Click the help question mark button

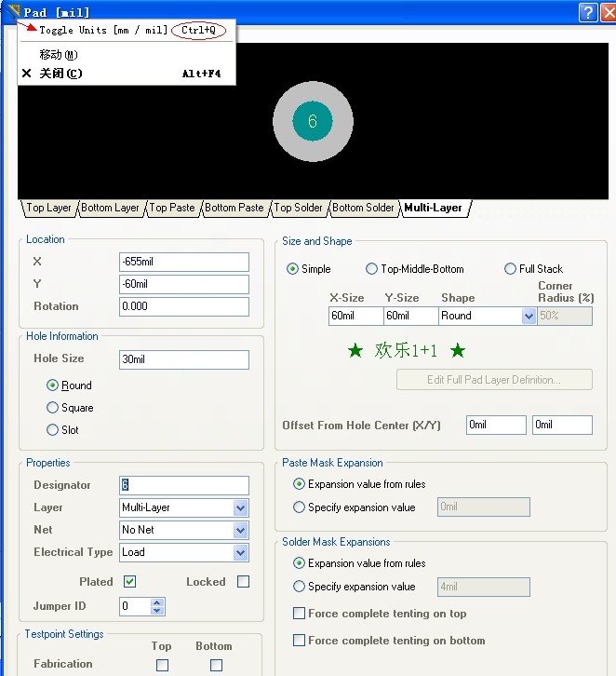tap(588, 12)
